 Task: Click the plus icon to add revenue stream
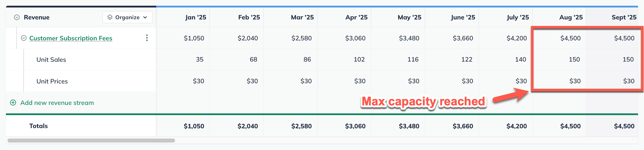tap(13, 103)
